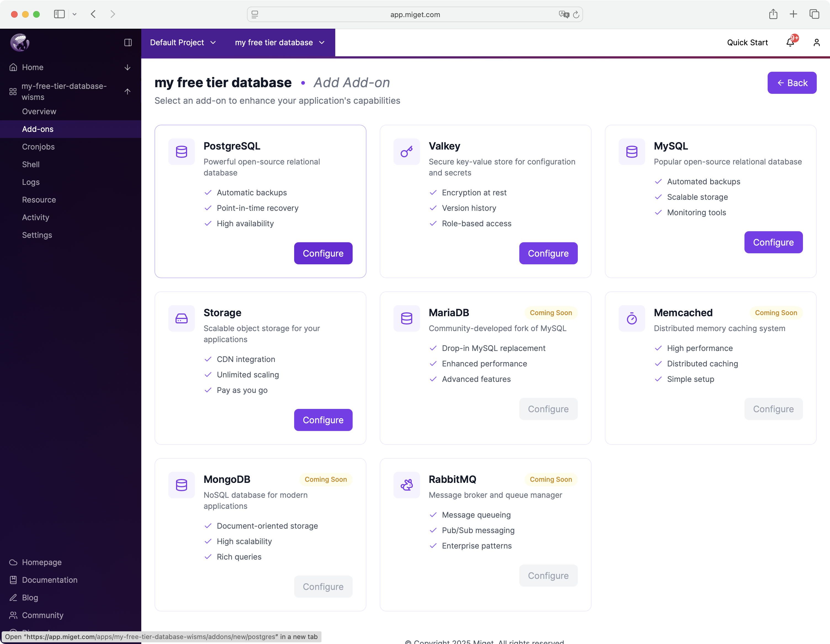Viewport: 830px width, 644px height.
Task: Click disabled MongoDB Configure button
Action: 323,587
